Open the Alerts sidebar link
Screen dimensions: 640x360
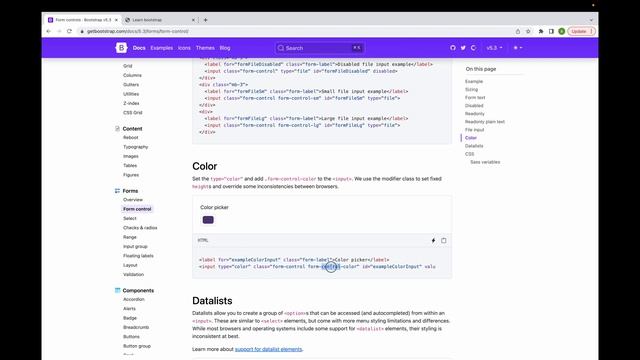pyautogui.click(x=129, y=309)
